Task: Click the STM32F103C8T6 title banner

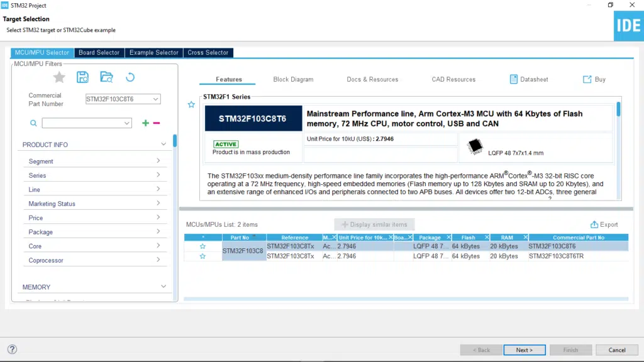Action: tap(253, 119)
